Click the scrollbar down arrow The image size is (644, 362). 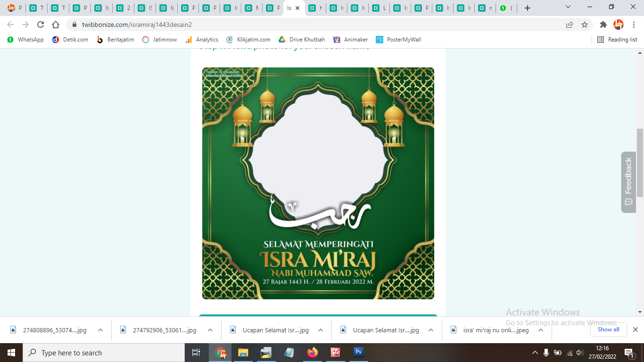pos(640,312)
